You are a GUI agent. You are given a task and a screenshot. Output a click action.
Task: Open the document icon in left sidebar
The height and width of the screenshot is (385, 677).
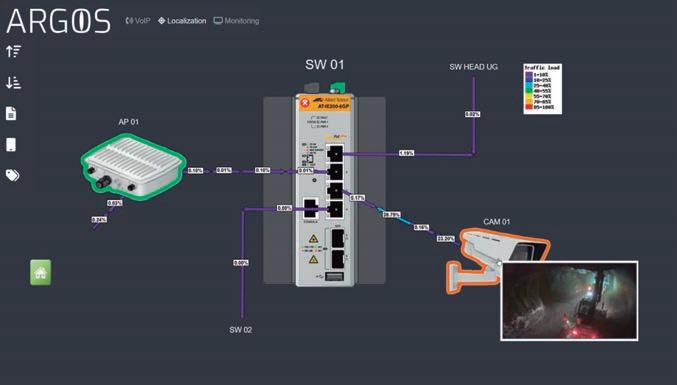[x=11, y=114]
